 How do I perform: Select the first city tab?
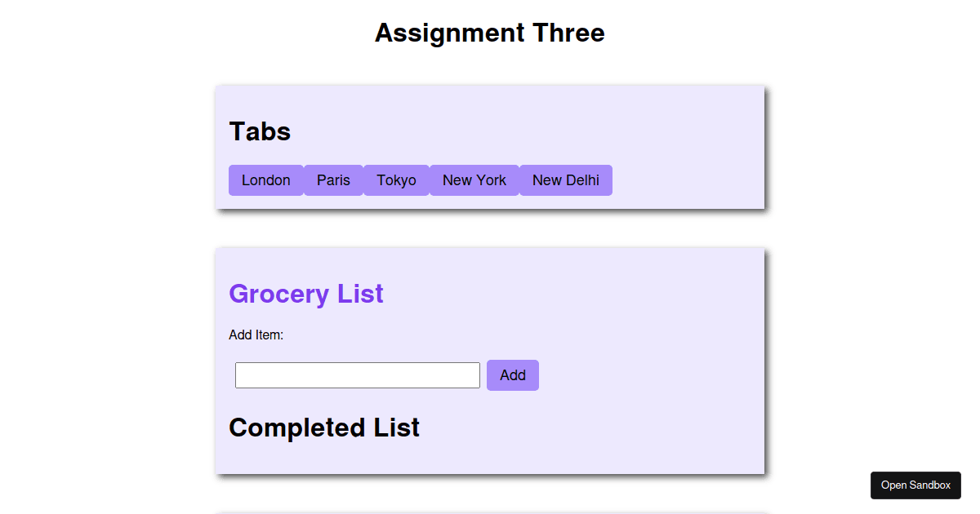coord(266,179)
